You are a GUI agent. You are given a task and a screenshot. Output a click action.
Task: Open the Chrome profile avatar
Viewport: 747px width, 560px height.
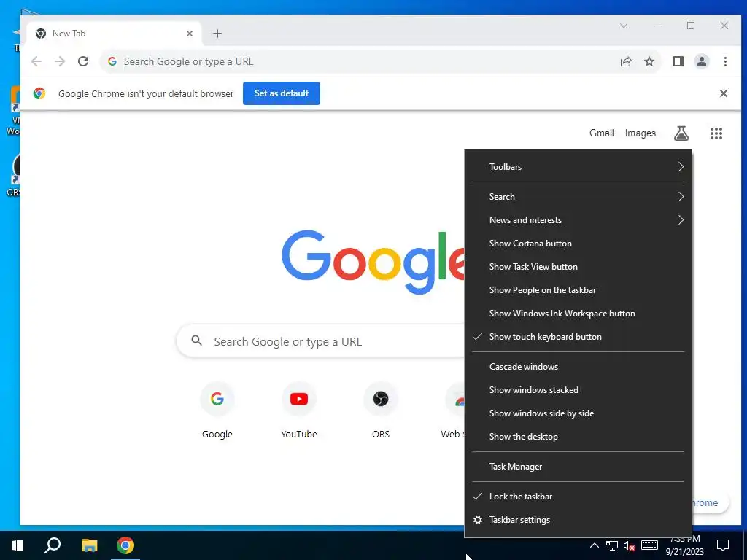[x=701, y=61]
